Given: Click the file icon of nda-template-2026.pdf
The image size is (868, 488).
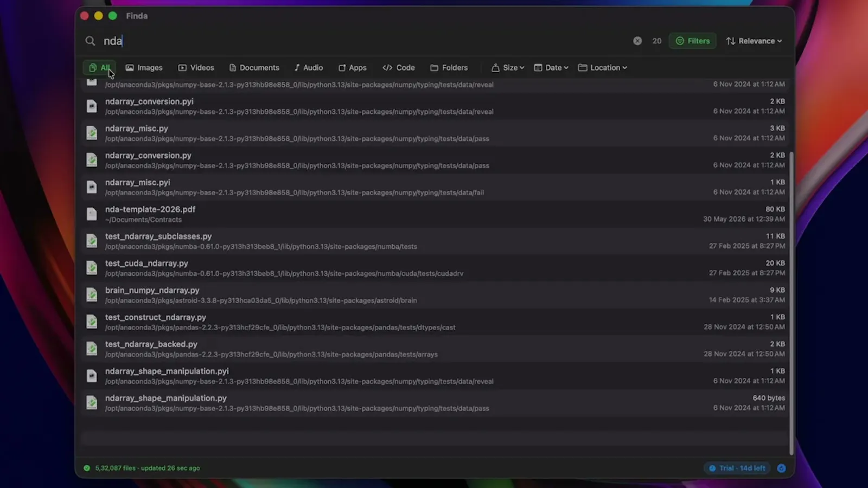Looking at the screenshot, I should click(92, 214).
